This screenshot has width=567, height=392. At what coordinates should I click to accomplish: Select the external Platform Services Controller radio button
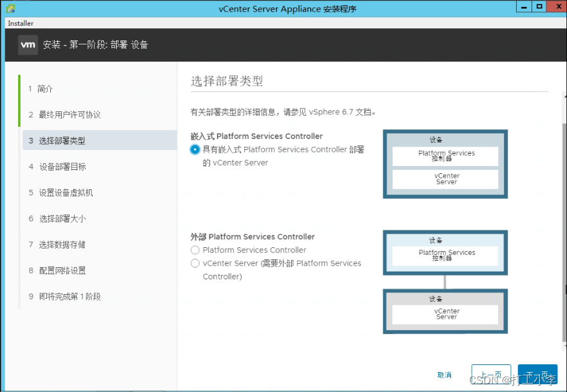tap(195, 250)
